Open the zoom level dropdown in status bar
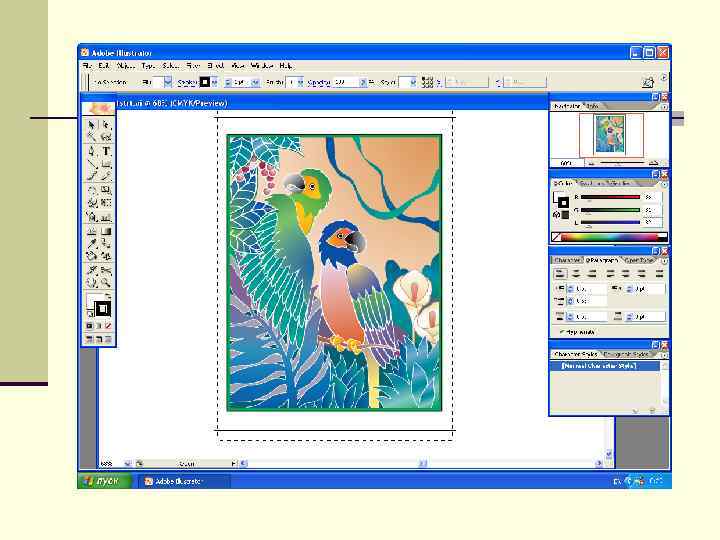720x540 pixels. (x=128, y=464)
